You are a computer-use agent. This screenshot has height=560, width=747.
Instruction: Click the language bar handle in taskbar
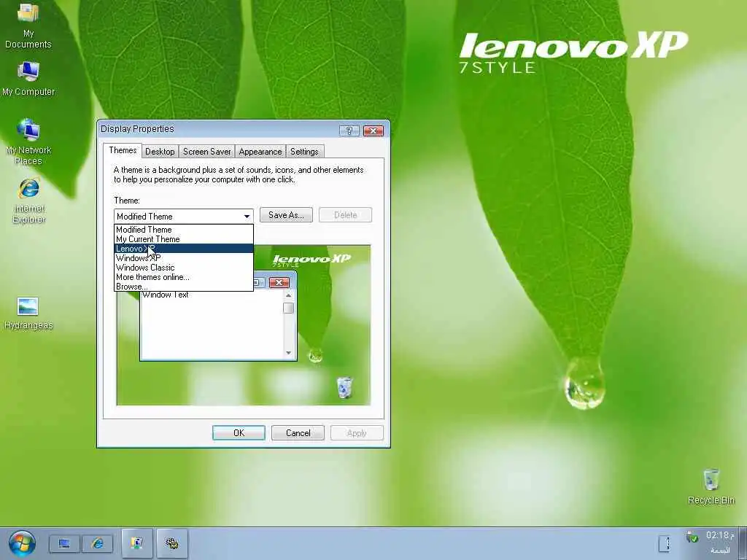[x=665, y=543]
